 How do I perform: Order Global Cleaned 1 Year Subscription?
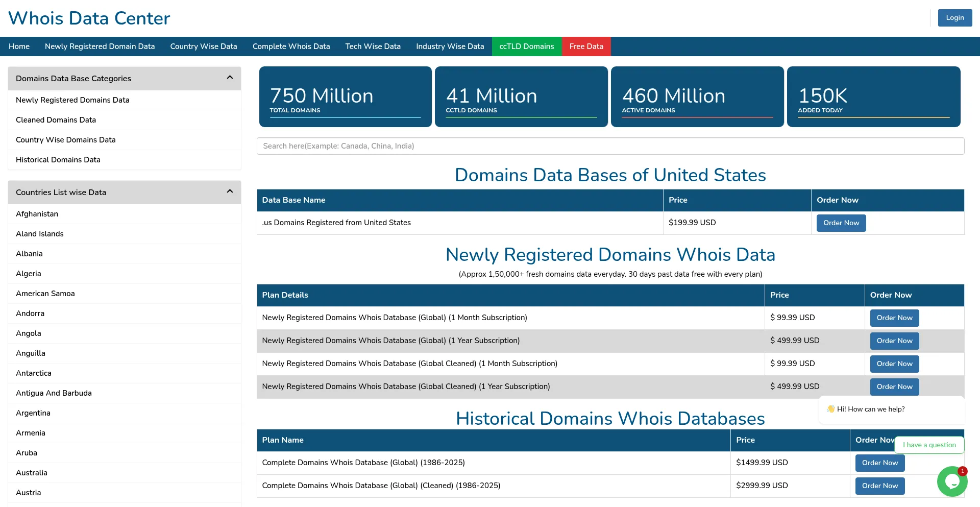pos(894,387)
